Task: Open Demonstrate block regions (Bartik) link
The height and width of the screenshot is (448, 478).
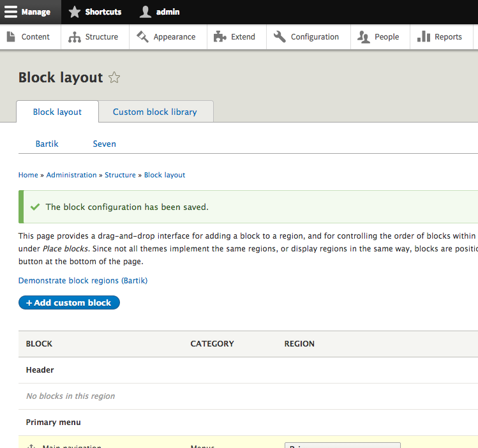Action: (x=83, y=280)
